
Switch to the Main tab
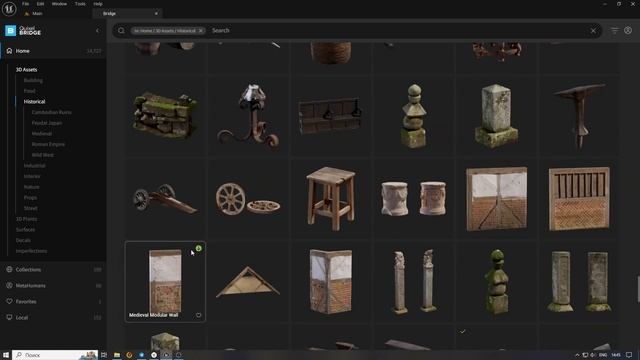point(37,13)
